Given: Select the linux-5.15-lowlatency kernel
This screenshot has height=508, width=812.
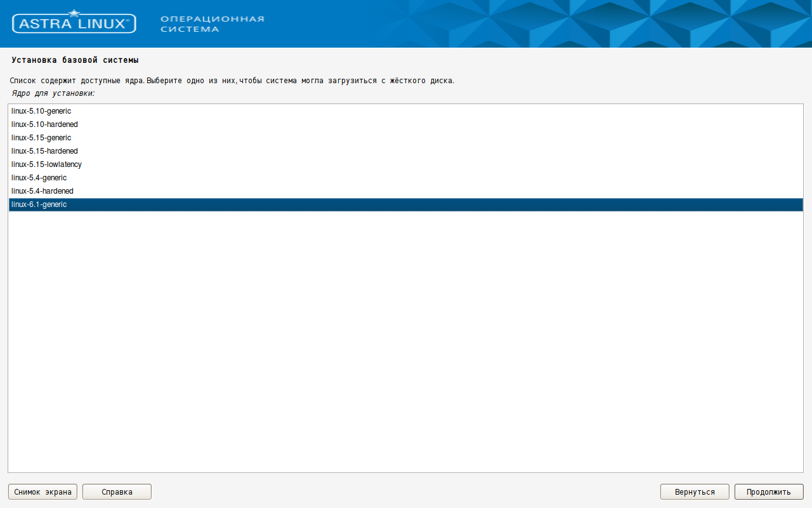Looking at the screenshot, I should click(x=406, y=164).
